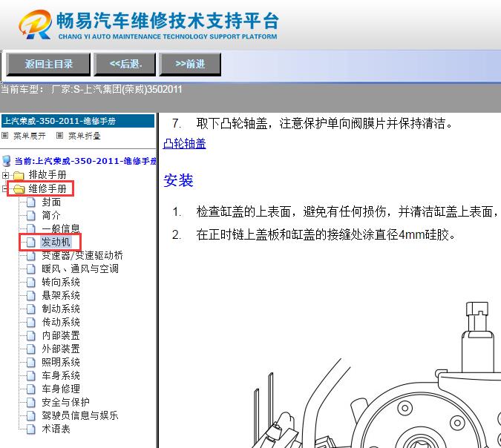The height and width of the screenshot is (448, 501).
Task: Click page icon next to 车身修理
Action: (31, 389)
